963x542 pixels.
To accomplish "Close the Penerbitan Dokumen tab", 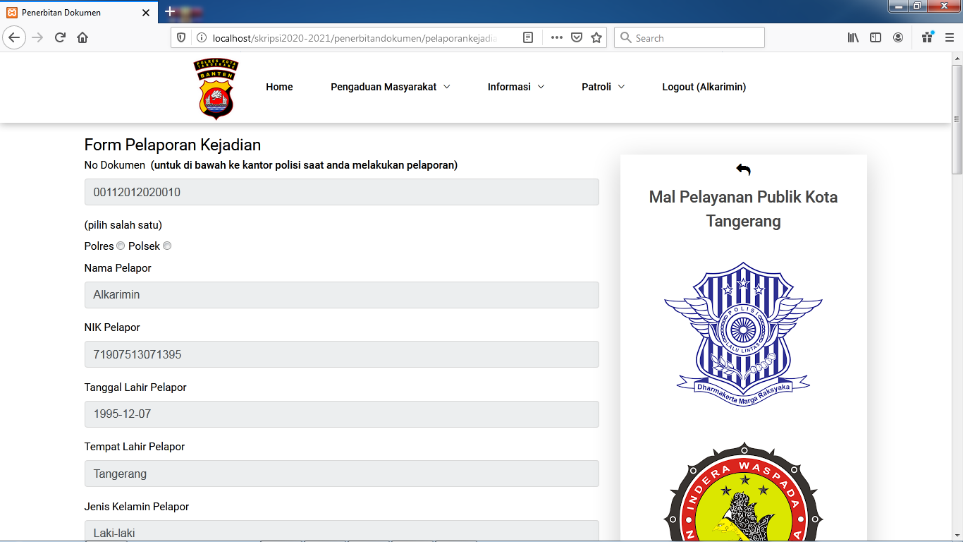I will pos(146,12).
